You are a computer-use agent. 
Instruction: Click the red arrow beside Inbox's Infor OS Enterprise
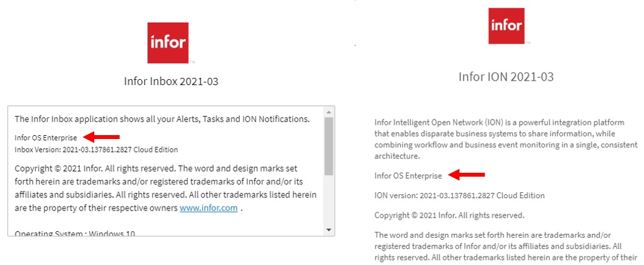(x=103, y=137)
